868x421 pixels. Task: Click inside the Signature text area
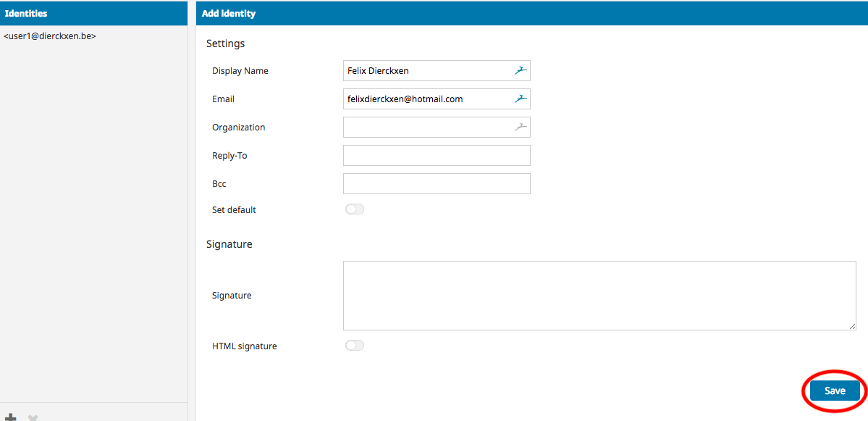[599, 296]
